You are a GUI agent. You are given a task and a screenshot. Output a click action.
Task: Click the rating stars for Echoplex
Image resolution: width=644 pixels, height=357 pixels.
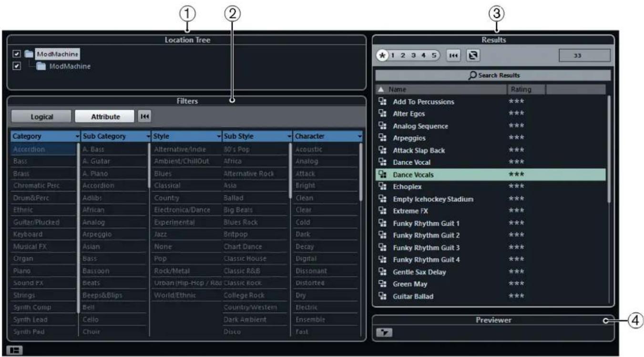(x=515, y=187)
